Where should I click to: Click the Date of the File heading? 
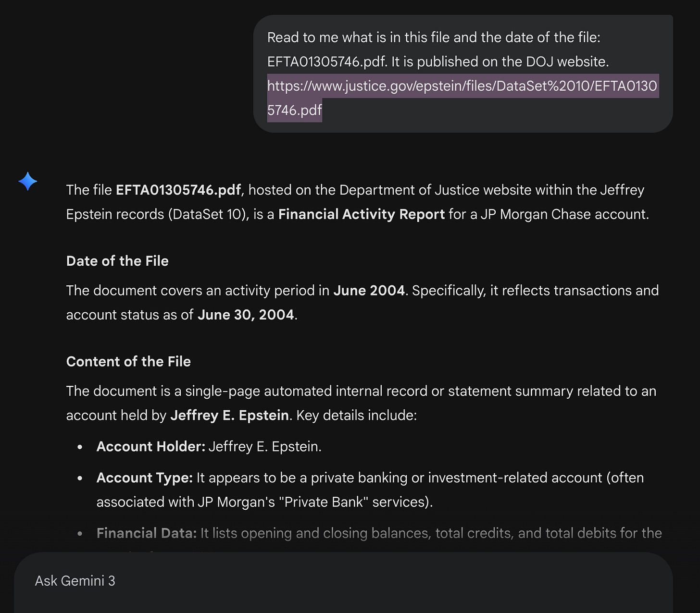(x=117, y=261)
